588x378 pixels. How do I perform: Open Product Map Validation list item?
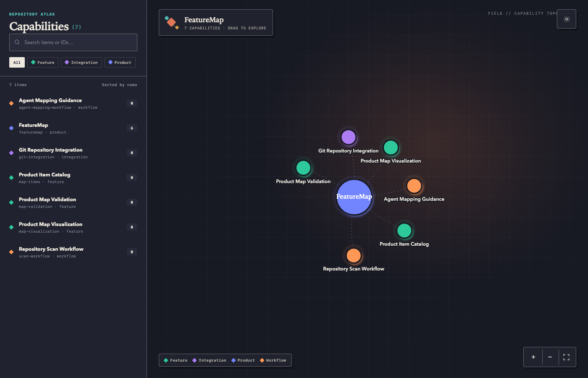tap(73, 202)
